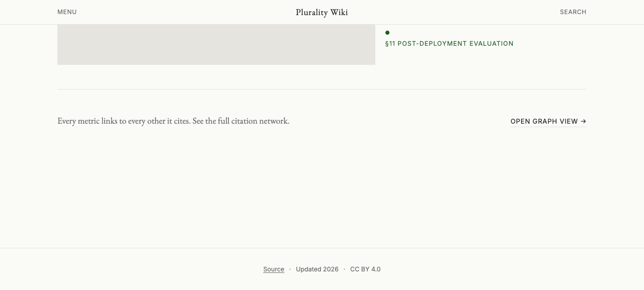
Task: Open the MENU in the header
Action: pos(67,12)
